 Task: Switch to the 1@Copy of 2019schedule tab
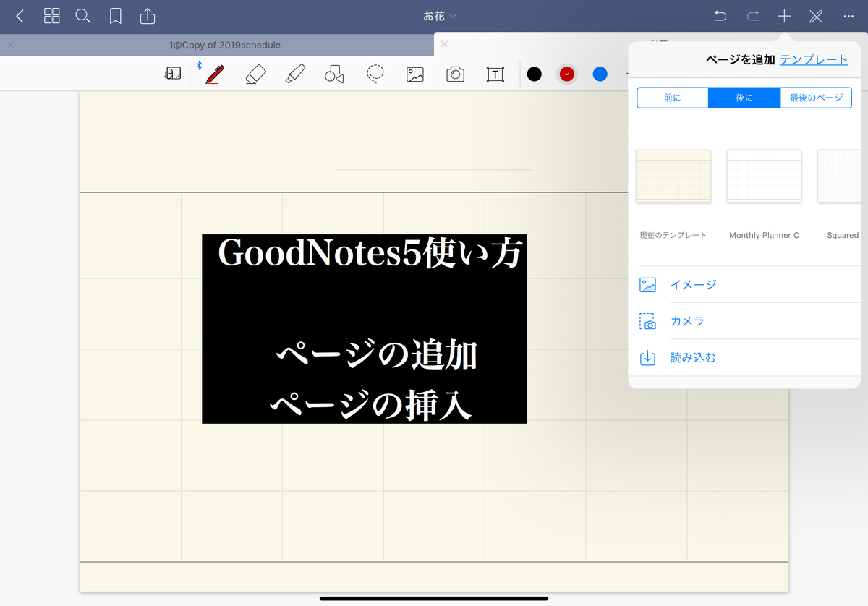coord(225,45)
